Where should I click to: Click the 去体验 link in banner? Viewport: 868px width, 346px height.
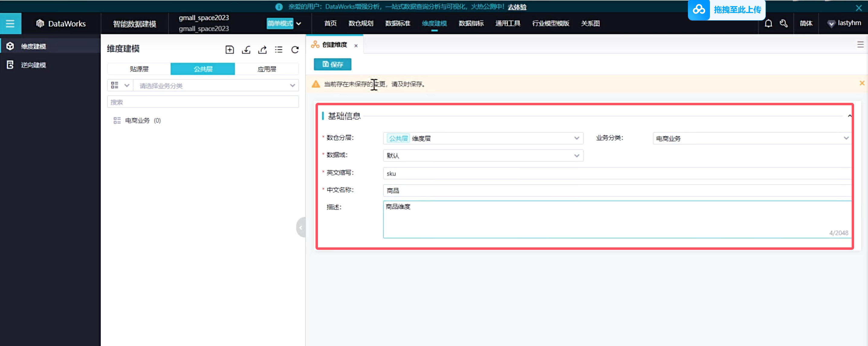[x=517, y=7]
